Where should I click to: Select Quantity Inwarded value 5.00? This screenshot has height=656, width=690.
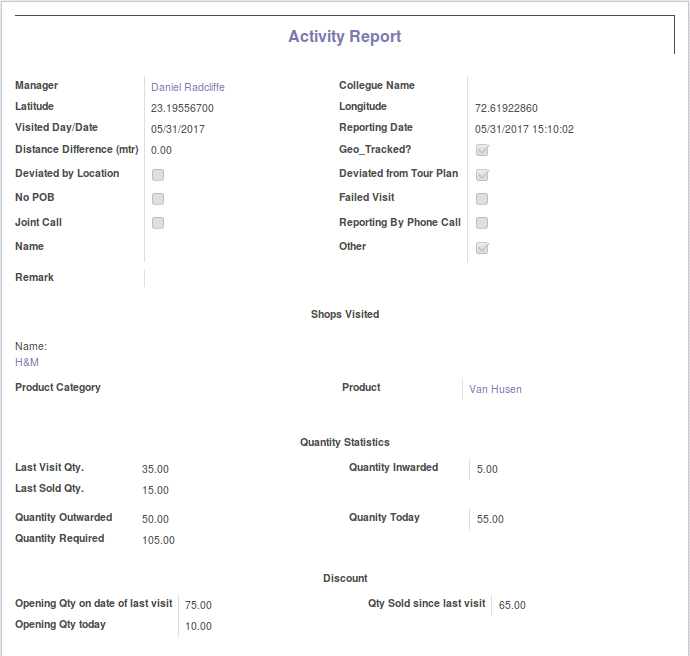487,469
